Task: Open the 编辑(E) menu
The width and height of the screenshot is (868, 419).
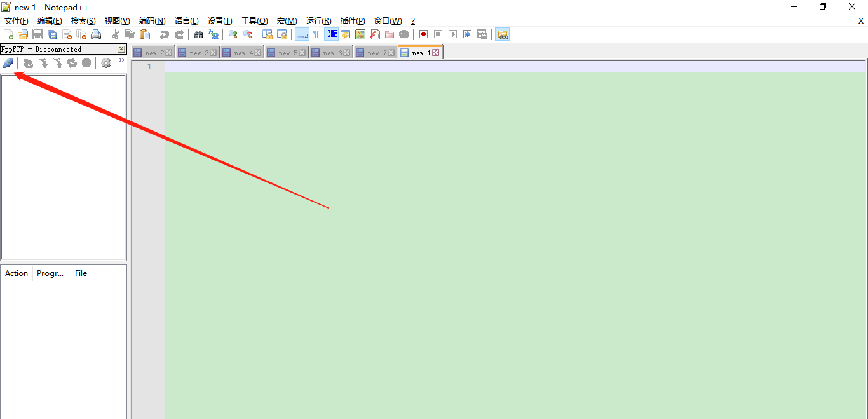Action: pos(50,21)
